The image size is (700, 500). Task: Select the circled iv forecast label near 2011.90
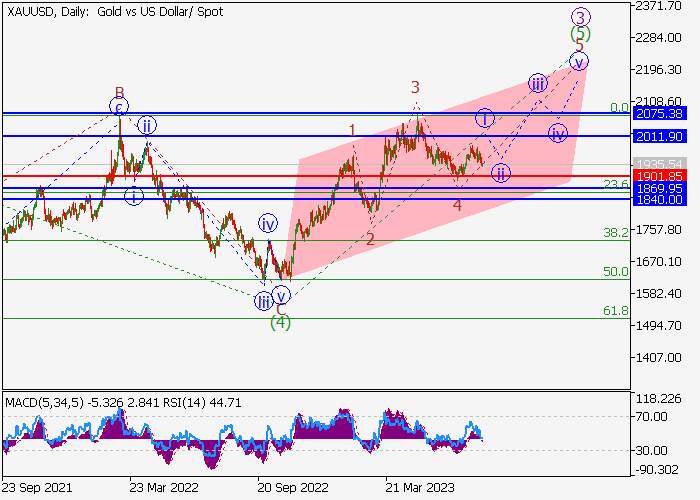pos(558,133)
